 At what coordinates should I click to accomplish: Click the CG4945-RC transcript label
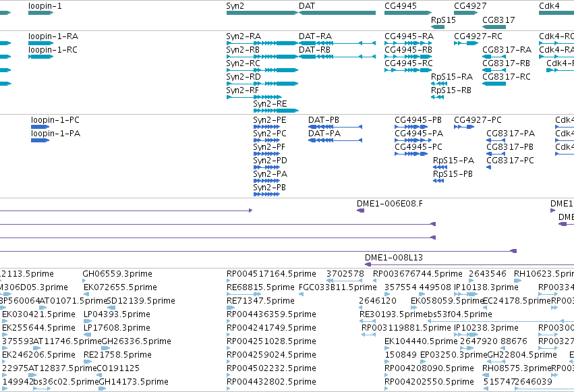409,63
